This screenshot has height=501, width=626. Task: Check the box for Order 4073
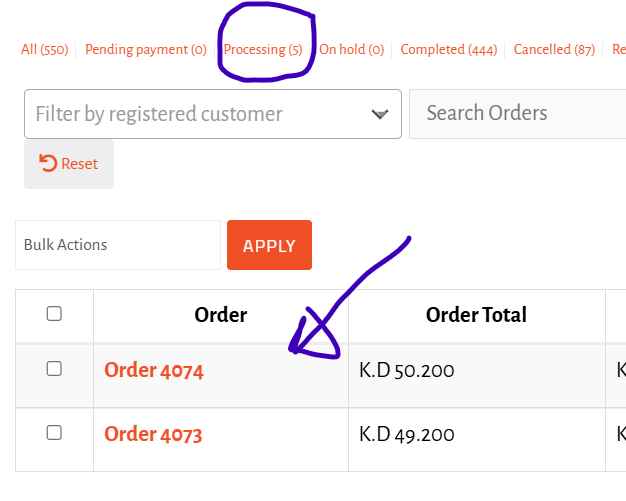54,433
